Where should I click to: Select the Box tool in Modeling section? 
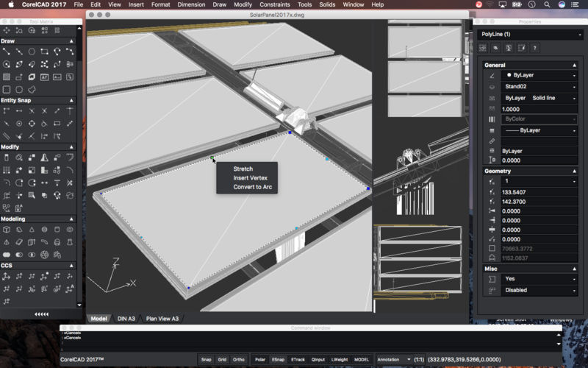tap(7, 230)
